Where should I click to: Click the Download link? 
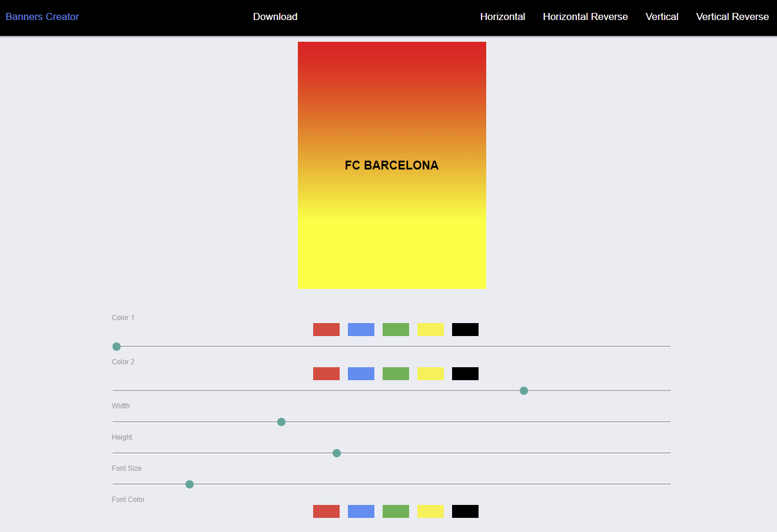pos(275,16)
